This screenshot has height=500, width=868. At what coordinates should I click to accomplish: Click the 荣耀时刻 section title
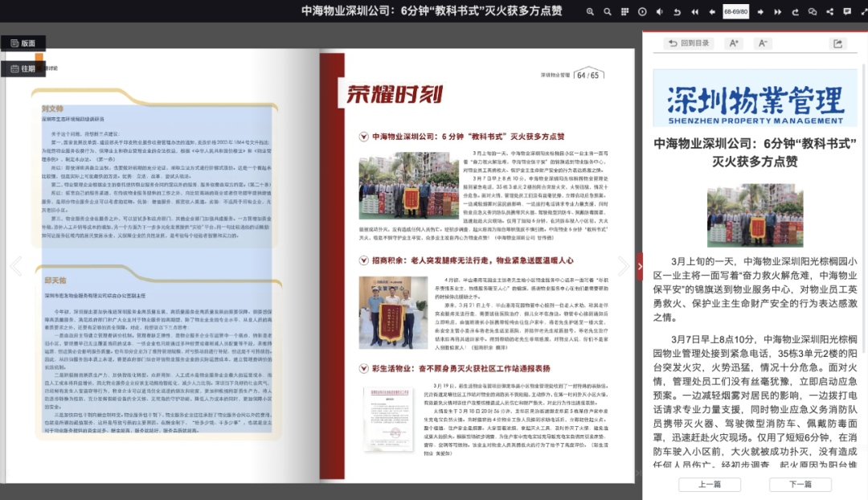(395, 95)
